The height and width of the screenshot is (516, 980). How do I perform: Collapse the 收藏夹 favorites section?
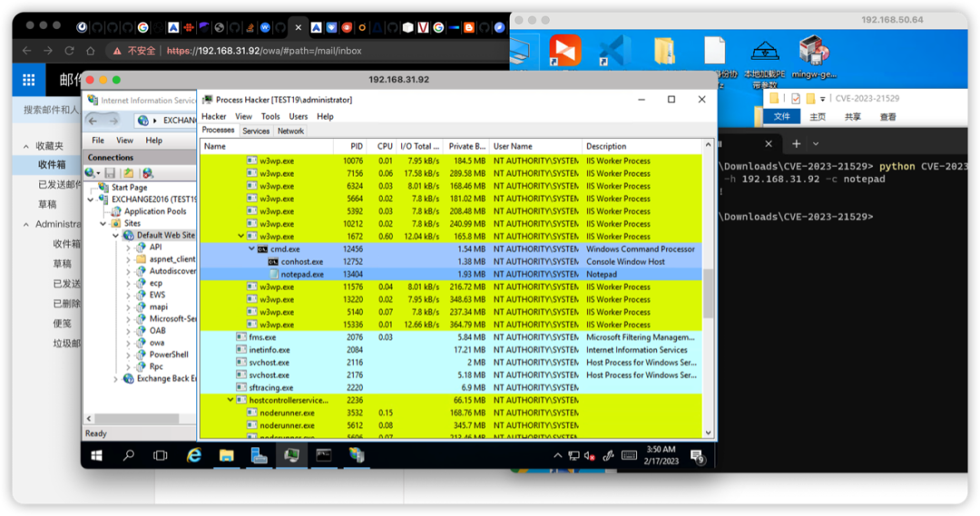tap(25, 146)
